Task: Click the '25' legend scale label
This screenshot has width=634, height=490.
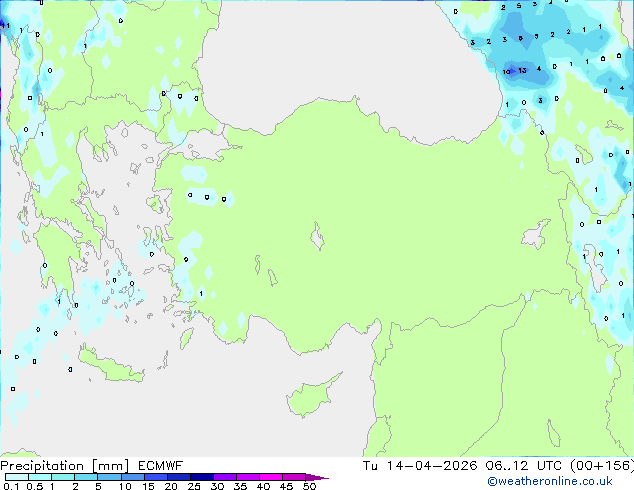Action: (x=194, y=486)
